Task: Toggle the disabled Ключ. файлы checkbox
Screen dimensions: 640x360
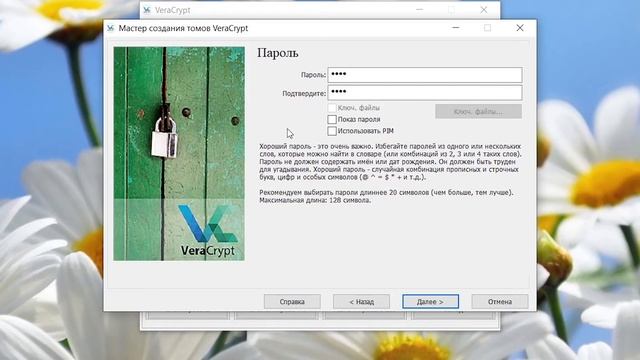Action: pos(332,108)
